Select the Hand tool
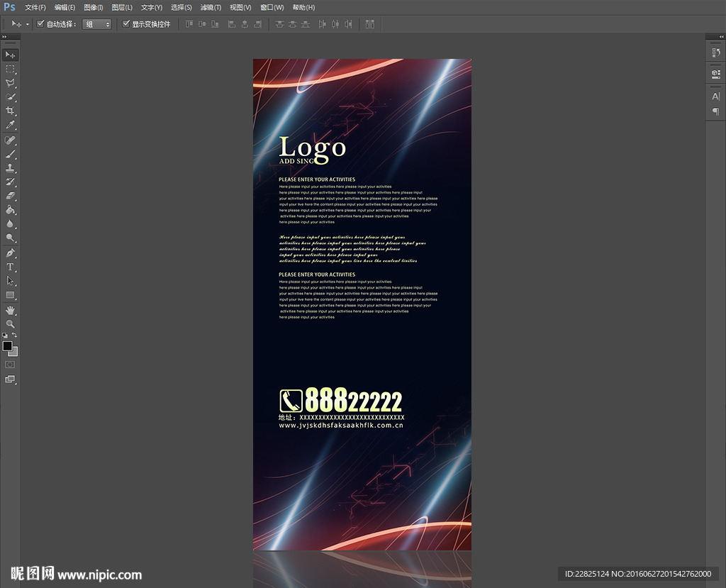 pos(10,310)
